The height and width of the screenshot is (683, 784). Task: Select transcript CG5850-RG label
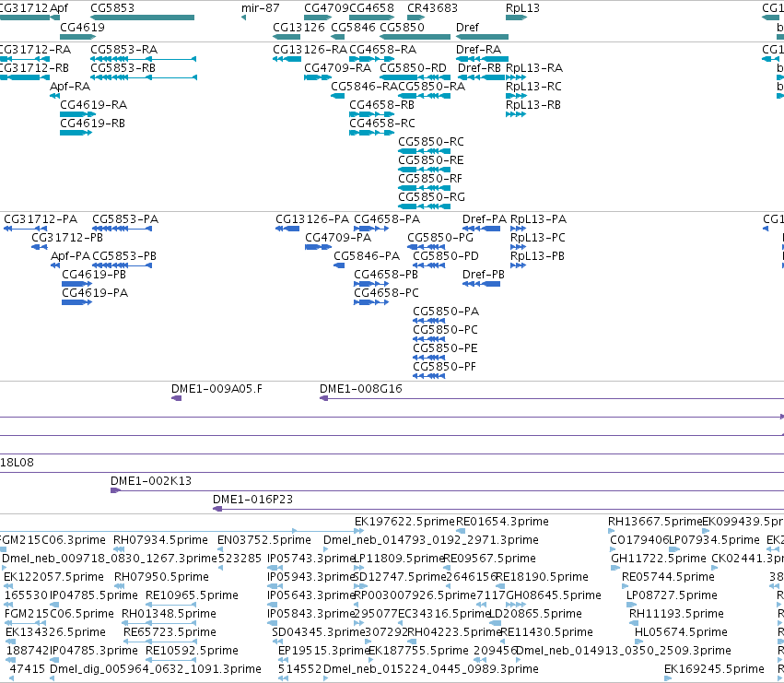(x=431, y=197)
